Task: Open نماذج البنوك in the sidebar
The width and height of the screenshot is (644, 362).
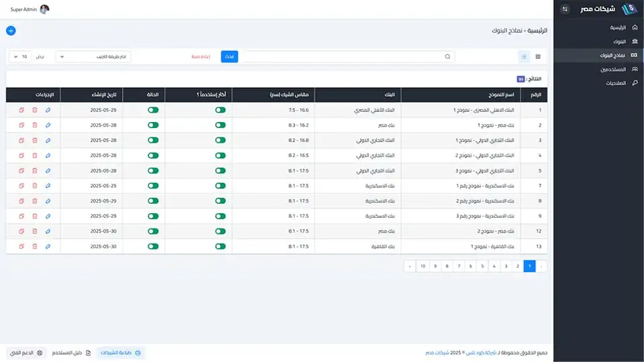Action: click(599, 56)
